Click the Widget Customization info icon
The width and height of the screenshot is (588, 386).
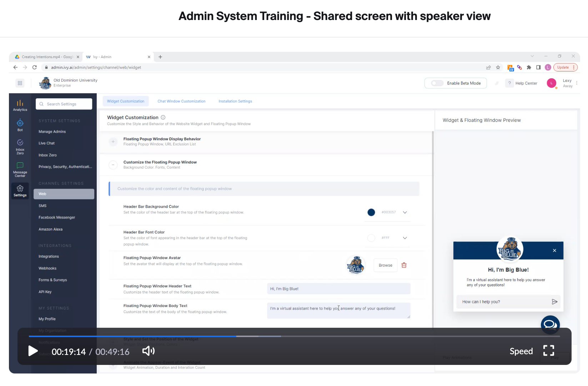coord(163,117)
